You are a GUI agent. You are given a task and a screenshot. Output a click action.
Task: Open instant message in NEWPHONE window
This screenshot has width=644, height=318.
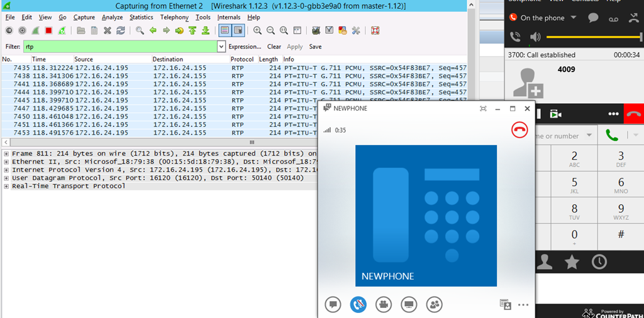coord(333,304)
